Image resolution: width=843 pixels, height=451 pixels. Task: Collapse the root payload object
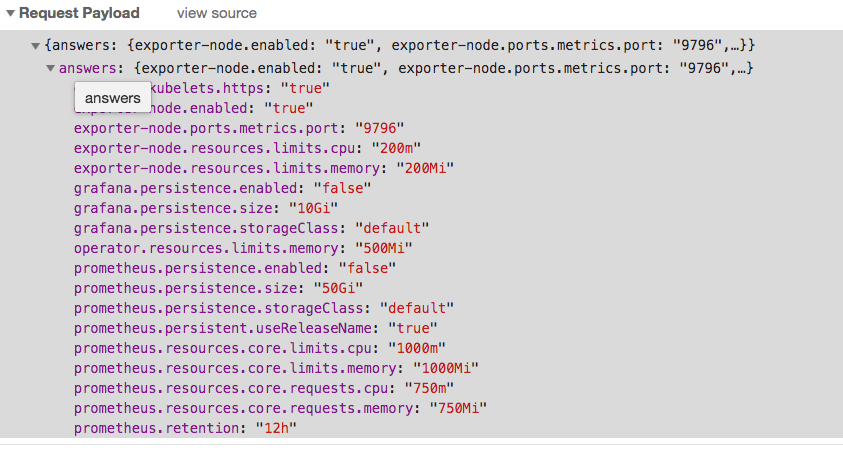35,46
